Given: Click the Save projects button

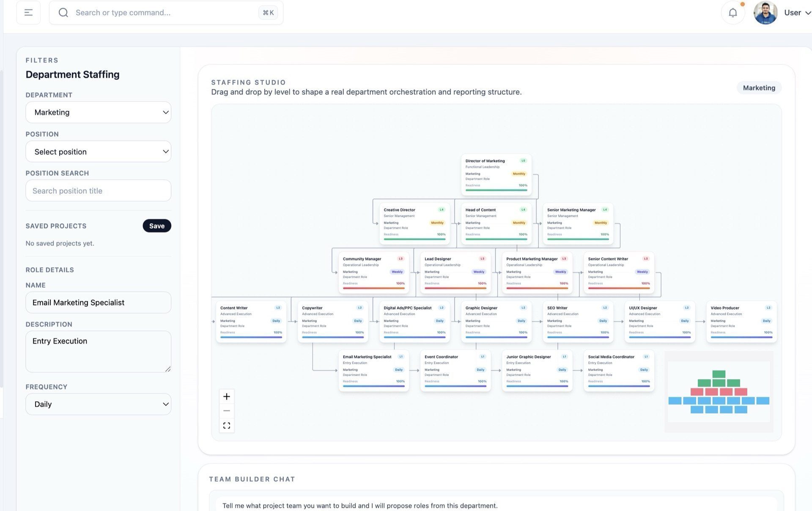Looking at the screenshot, I should (x=157, y=226).
